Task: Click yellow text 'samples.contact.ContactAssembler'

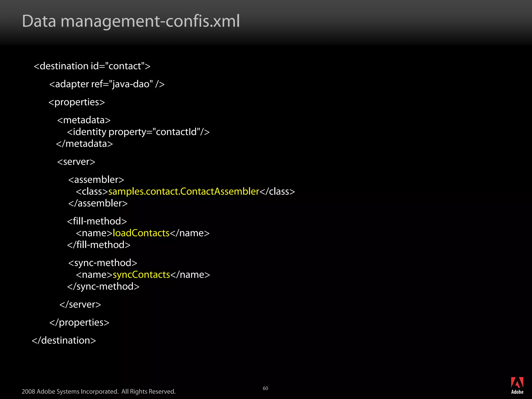Action: (x=184, y=191)
